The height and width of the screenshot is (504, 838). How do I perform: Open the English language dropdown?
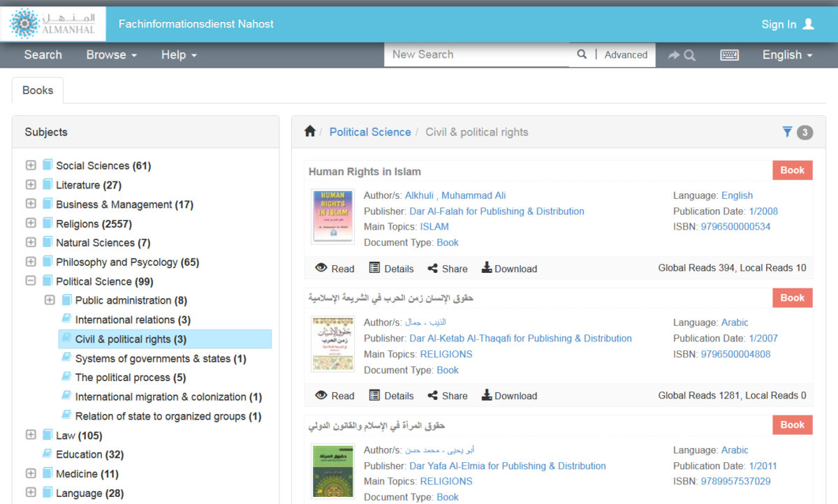[788, 55]
